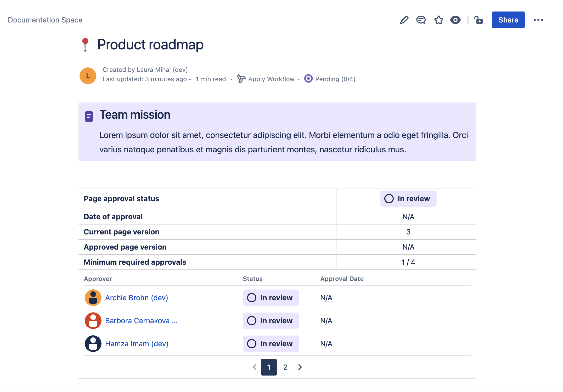
Task: Open the more actions ellipsis menu
Action: pyautogui.click(x=538, y=20)
